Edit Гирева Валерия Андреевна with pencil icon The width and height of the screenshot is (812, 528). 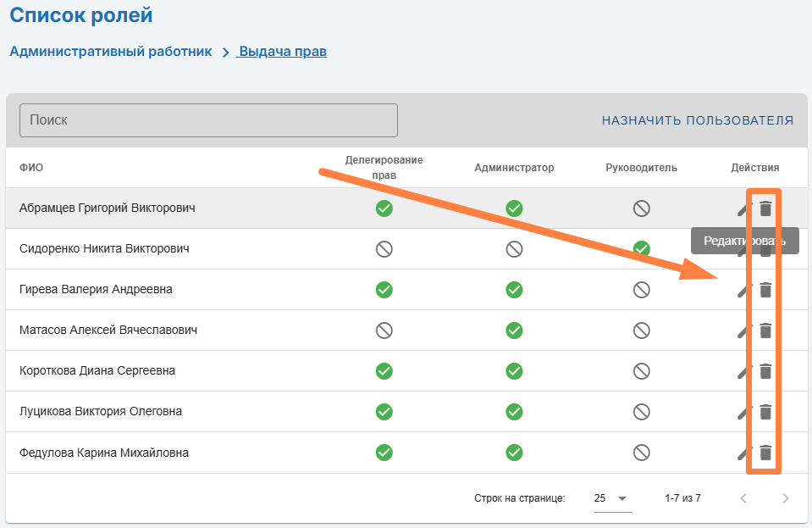click(x=744, y=290)
